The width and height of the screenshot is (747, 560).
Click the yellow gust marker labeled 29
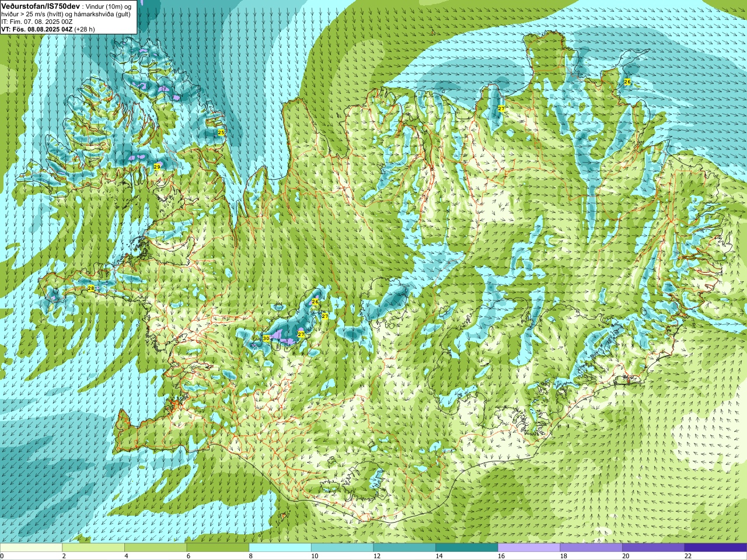(157, 167)
